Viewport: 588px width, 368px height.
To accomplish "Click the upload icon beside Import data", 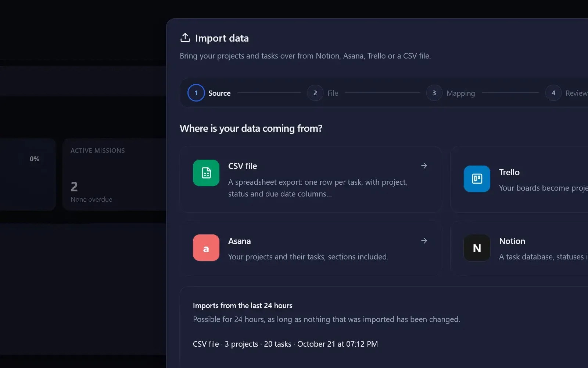I will coord(185,38).
